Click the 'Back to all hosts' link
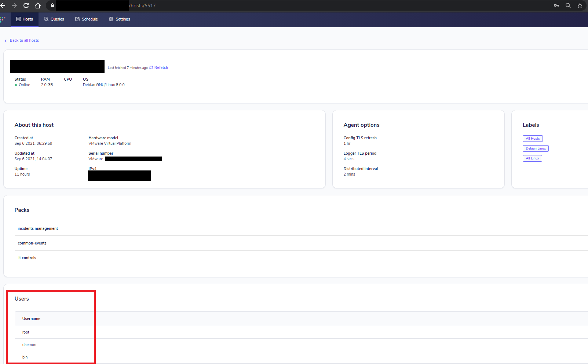Screen dimensions: 588x364 coord(24,40)
